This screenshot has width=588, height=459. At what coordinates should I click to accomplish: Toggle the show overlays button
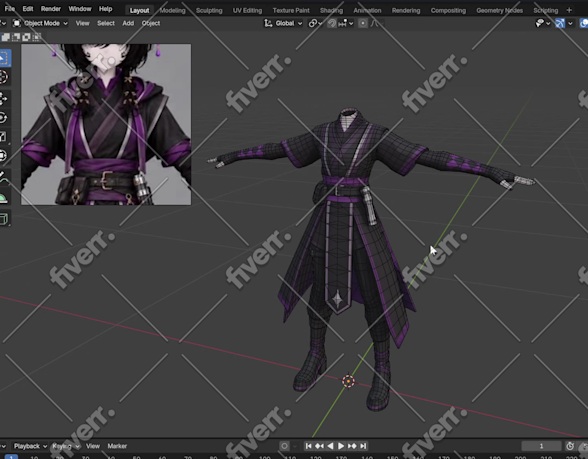pos(584,23)
